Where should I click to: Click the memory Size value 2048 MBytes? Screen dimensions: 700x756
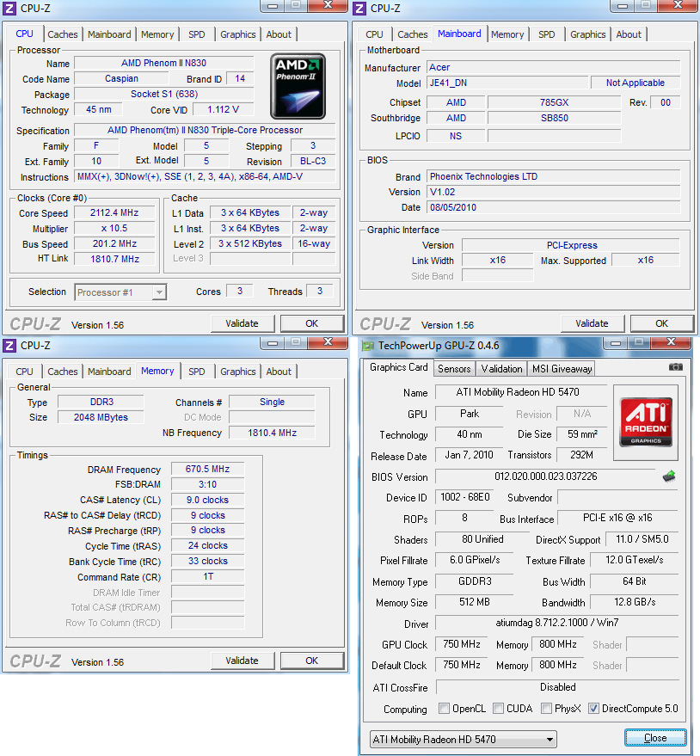(x=101, y=417)
